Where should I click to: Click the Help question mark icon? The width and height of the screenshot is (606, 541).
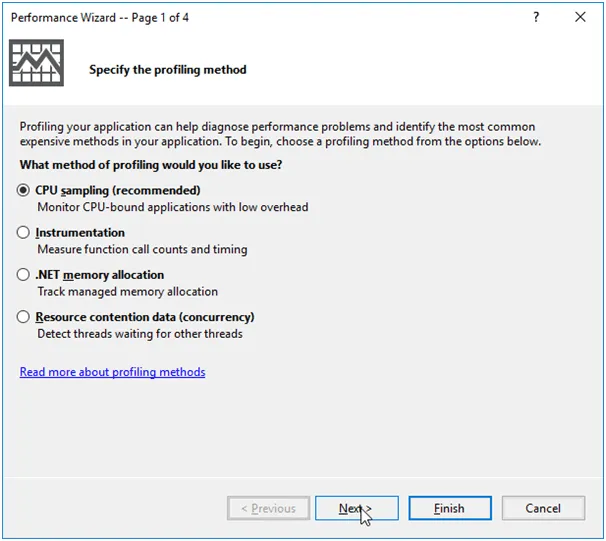[x=536, y=17]
